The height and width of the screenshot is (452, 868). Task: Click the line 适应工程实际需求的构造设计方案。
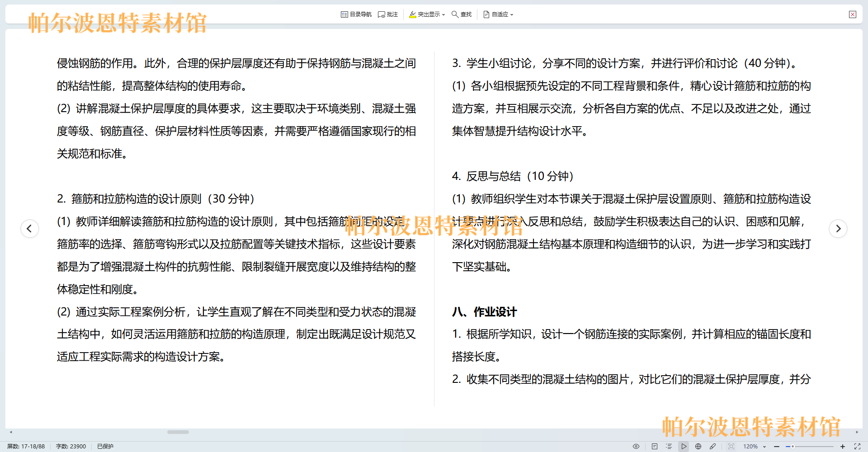tap(141, 357)
